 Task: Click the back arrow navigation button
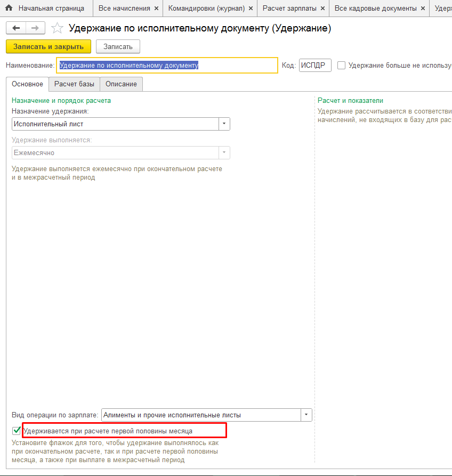point(16,28)
